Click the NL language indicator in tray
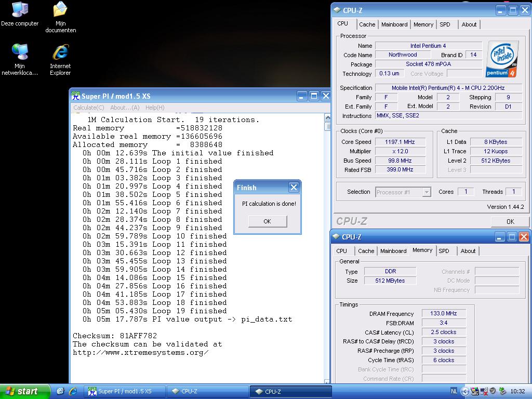Image resolution: width=532 pixels, height=399 pixels. [454, 391]
